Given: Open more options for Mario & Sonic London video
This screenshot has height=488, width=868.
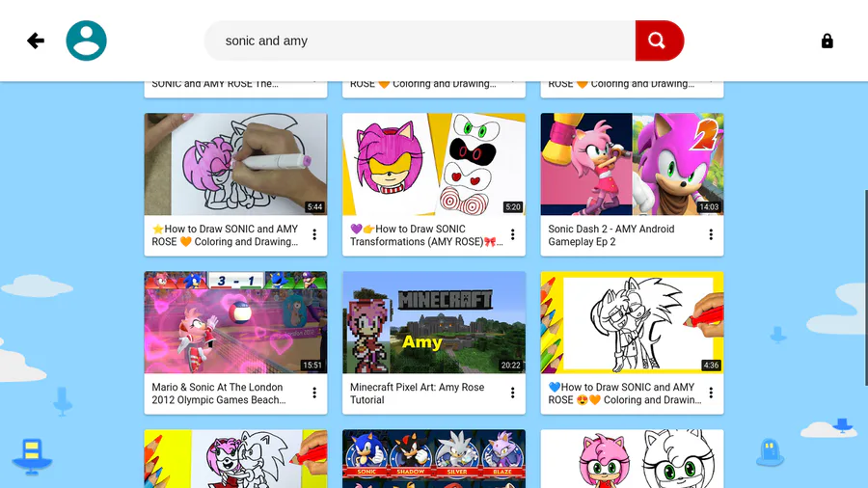Looking at the screenshot, I should [x=314, y=393].
